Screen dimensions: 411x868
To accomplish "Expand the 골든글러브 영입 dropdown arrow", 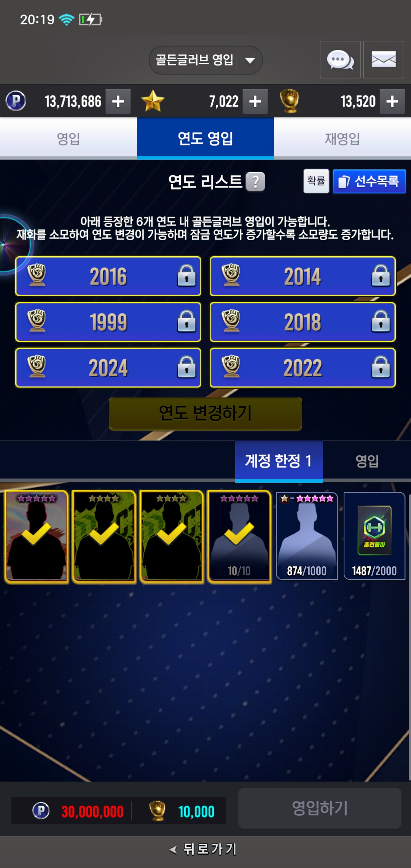I will tap(250, 60).
